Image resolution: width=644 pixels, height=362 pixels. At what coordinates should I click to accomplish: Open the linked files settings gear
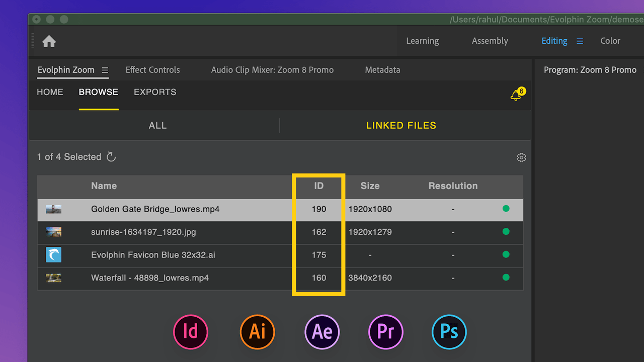coord(521,157)
